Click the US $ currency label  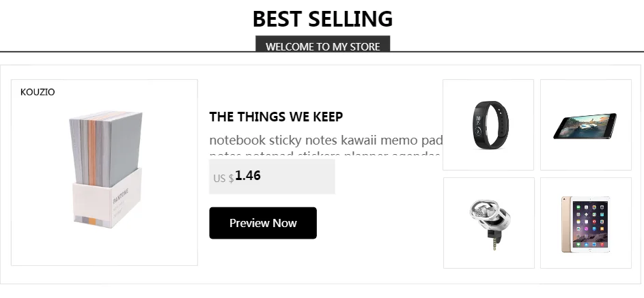click(223, 178)
